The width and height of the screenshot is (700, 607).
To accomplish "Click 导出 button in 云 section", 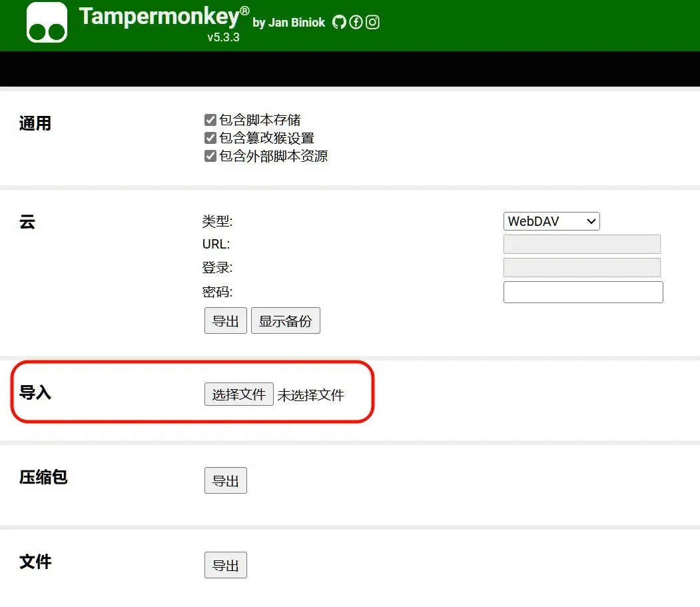I will tap(225, 320).
